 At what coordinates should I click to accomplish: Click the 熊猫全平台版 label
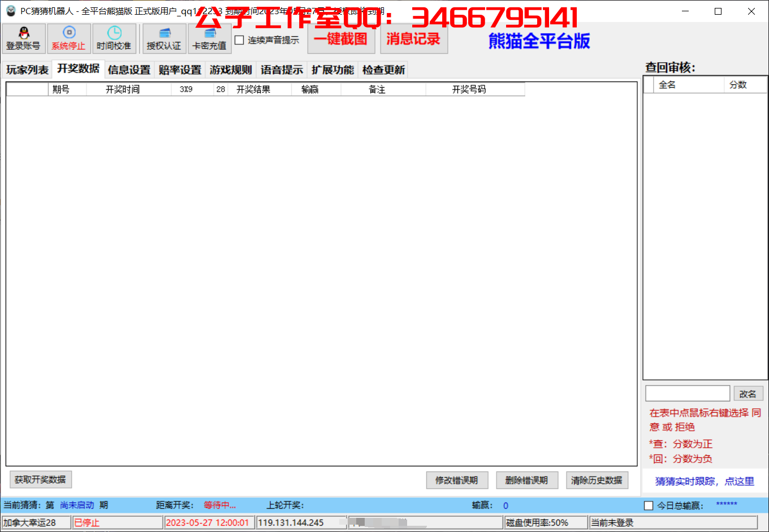click(539, 41)
